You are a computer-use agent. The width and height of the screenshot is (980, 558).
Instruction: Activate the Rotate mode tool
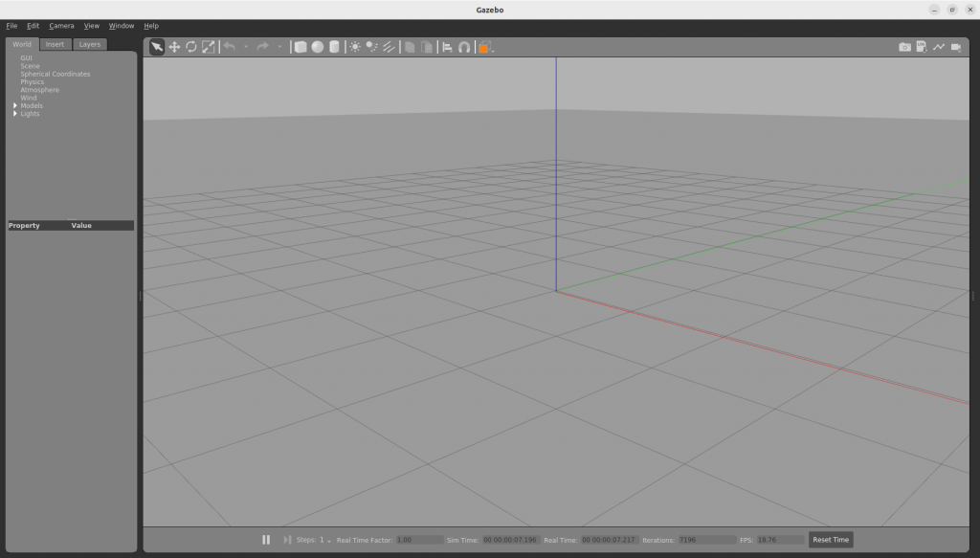tap(191, 47)
